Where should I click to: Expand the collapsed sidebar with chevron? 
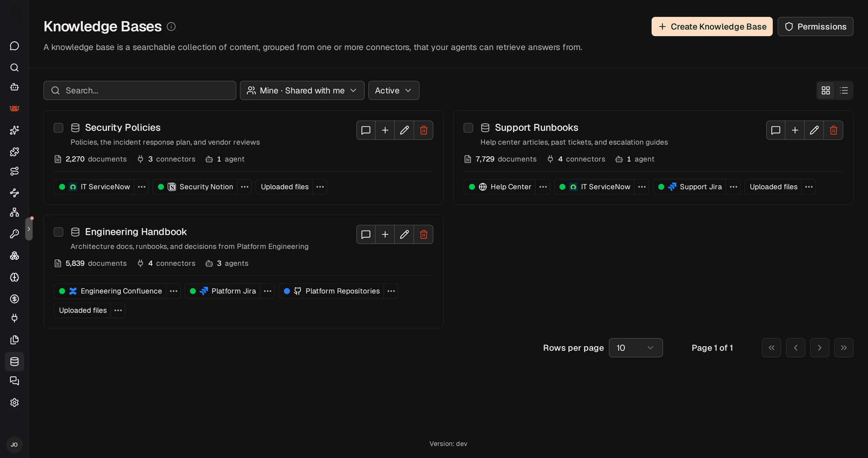[x=29, y=229]
